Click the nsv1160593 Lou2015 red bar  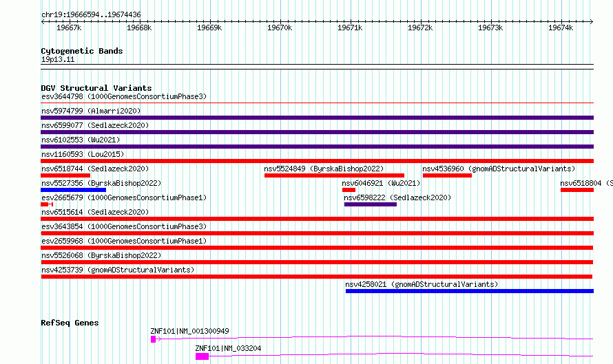pos(317,161)
